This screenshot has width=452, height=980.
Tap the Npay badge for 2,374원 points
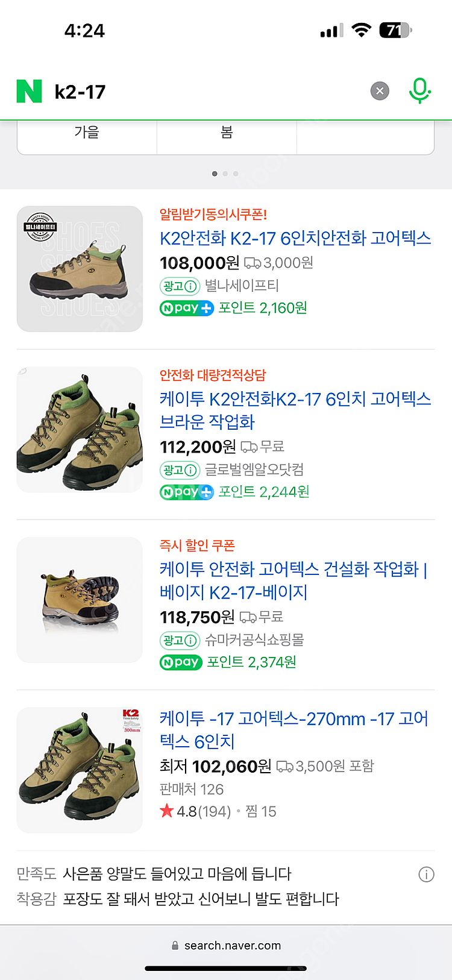180,662
